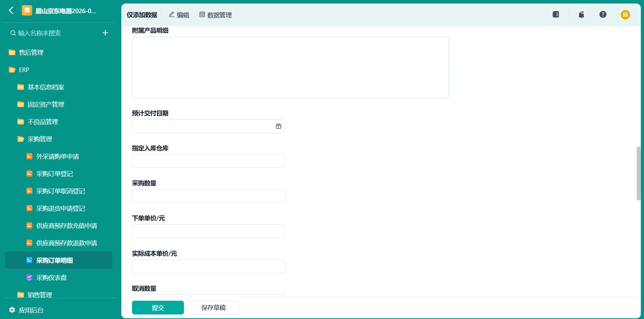Click the 不良品管理 folder icon
This screenshot has width=644, height=319.
point(21,122)
